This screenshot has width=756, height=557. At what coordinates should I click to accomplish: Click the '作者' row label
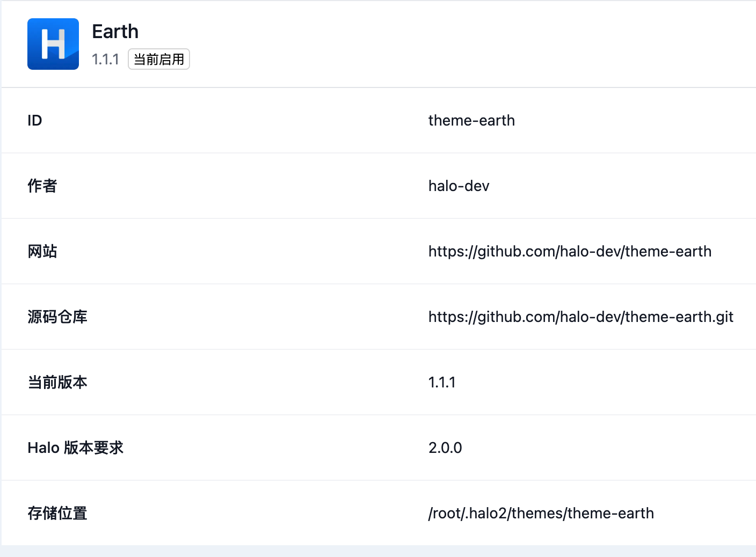point(42,186)
